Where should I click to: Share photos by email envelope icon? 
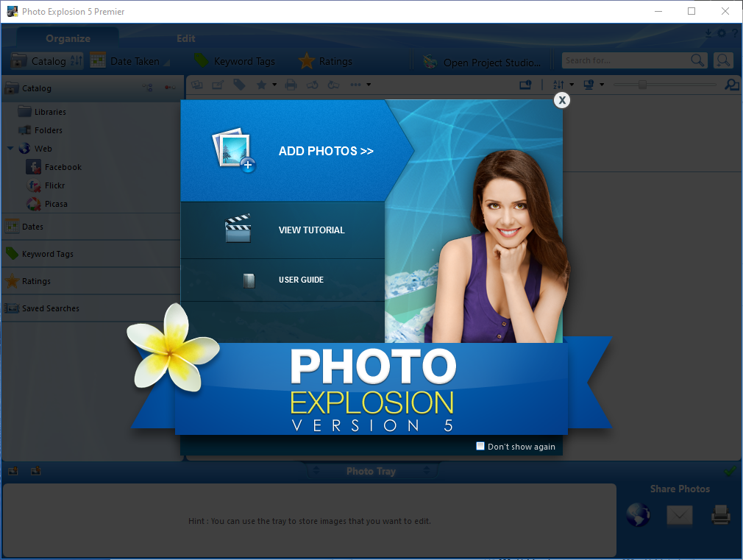coord(680,514)
